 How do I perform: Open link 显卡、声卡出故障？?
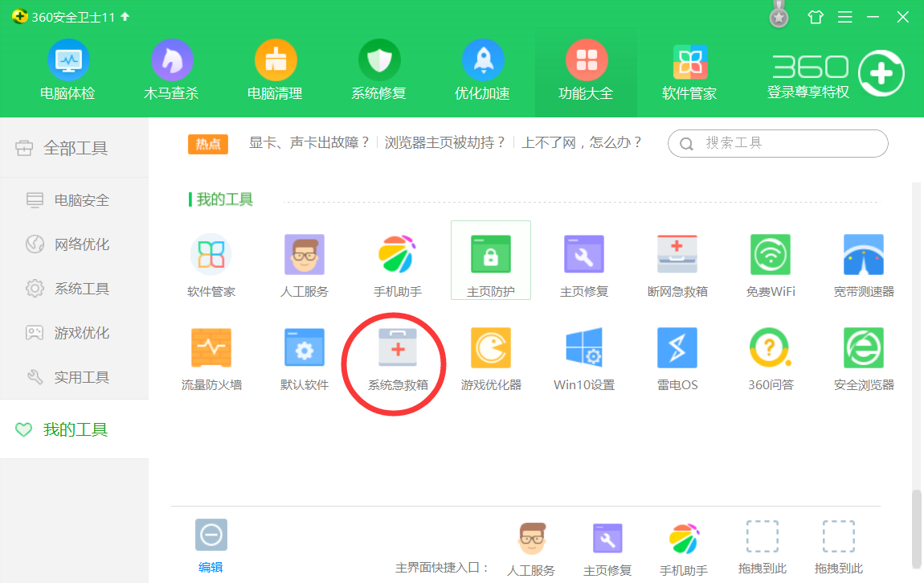[309, 142]
